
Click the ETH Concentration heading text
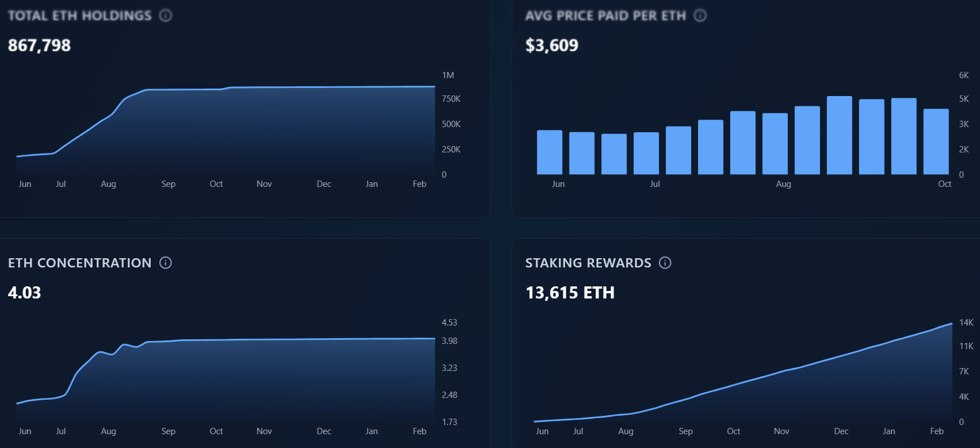80,263
